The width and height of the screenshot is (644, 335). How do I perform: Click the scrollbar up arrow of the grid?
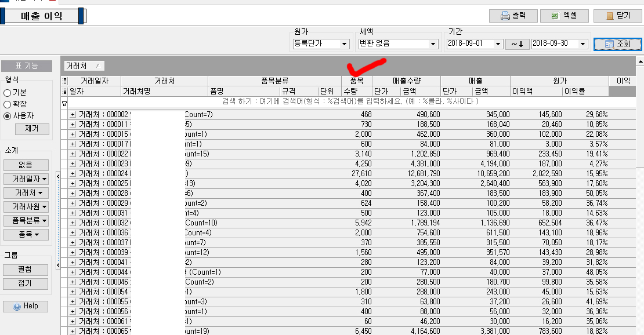point(640,61)
